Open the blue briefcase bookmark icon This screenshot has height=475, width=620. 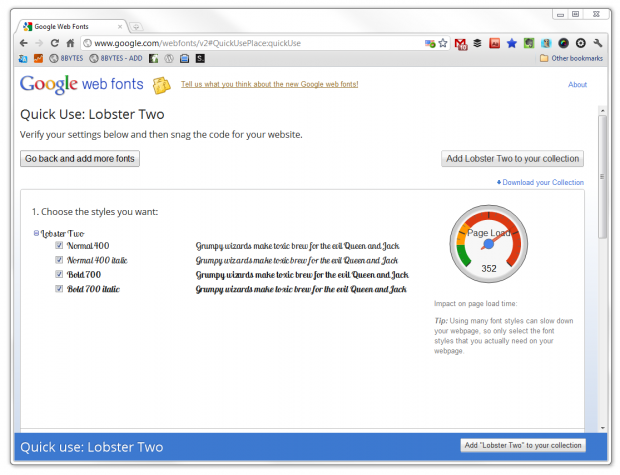coord(184,59)
